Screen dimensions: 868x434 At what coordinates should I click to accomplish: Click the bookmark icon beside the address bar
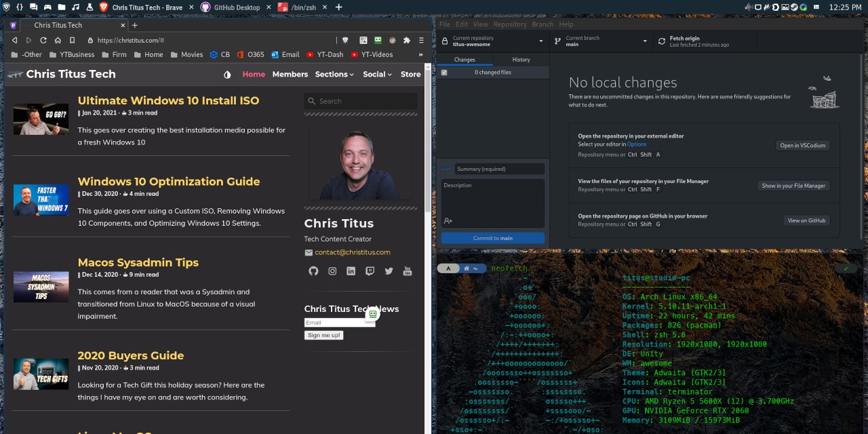(x=72, y=40)
